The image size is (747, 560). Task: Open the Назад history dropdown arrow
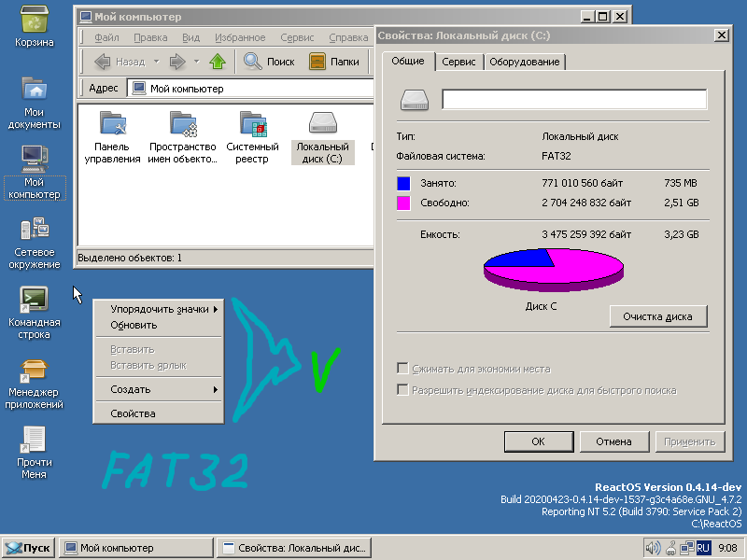click(x=156, y=62)
